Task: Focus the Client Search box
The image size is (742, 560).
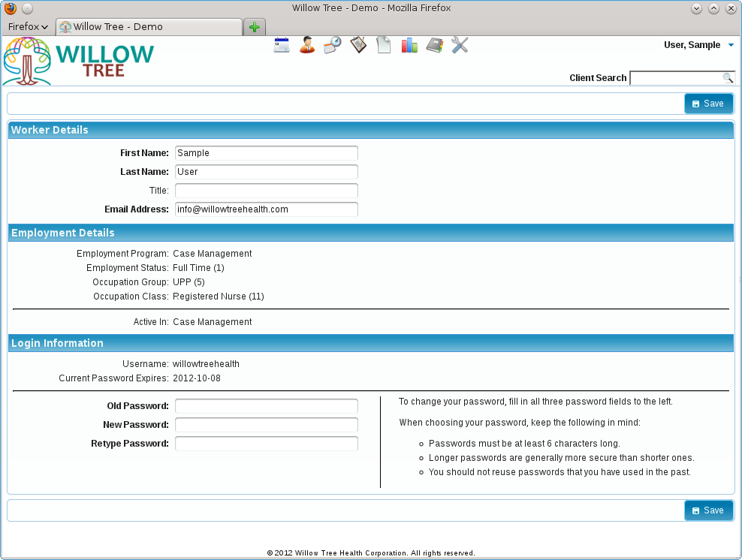Action: click(x=682, y=78)
